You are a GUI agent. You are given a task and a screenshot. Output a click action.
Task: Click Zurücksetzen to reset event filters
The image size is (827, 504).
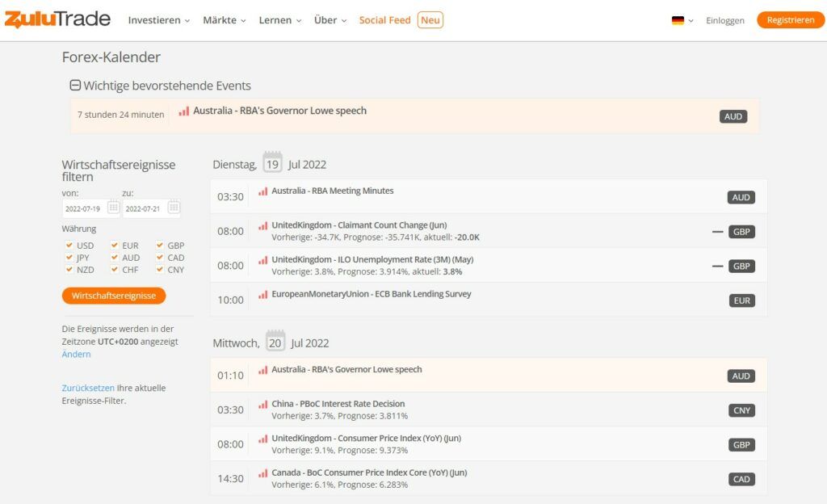point(88,388)
